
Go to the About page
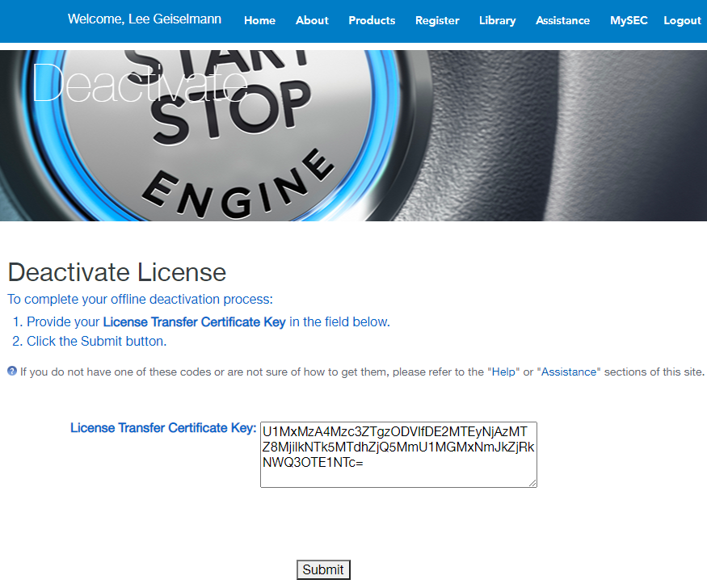(x=312, y=21)
